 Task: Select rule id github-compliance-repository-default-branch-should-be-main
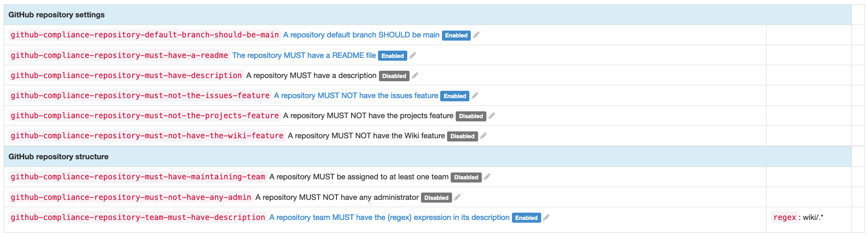point(145,35)
